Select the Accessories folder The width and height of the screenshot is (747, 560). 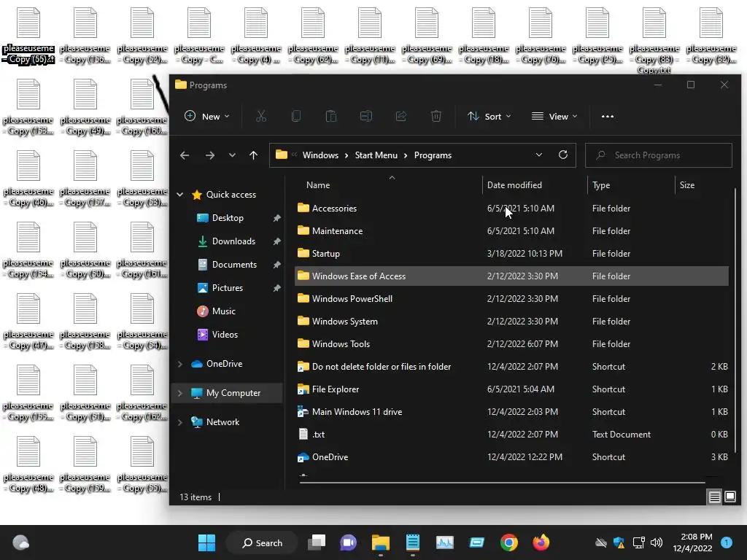point(511,208)
